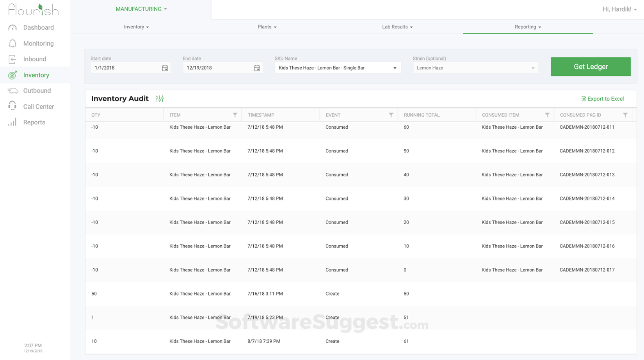The height and width of the screenshot is (360, 644).
Task: Click the Inventory Audit column settings icon
Action: coord(160,99)
